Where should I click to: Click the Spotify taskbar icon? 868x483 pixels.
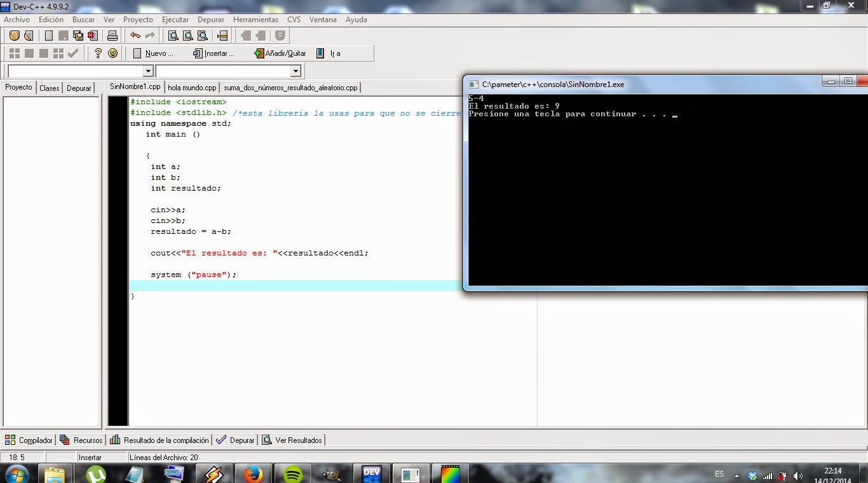coord(292,474)
